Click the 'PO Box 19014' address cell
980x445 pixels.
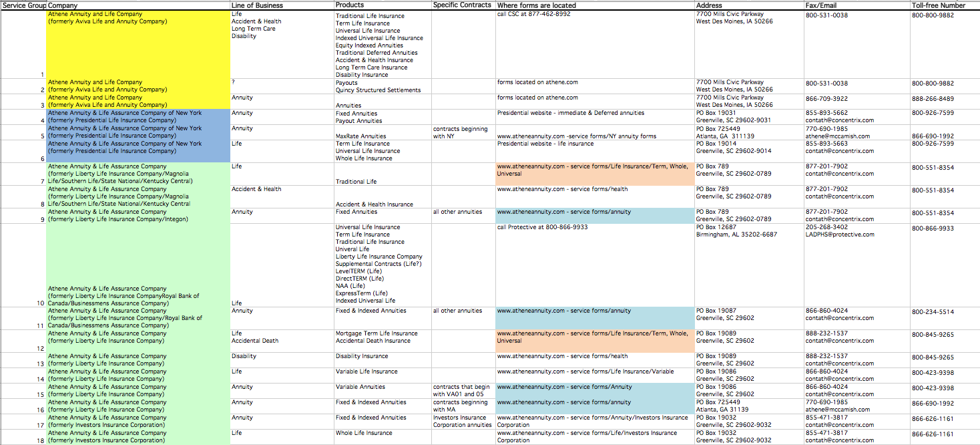click(748, 151)
